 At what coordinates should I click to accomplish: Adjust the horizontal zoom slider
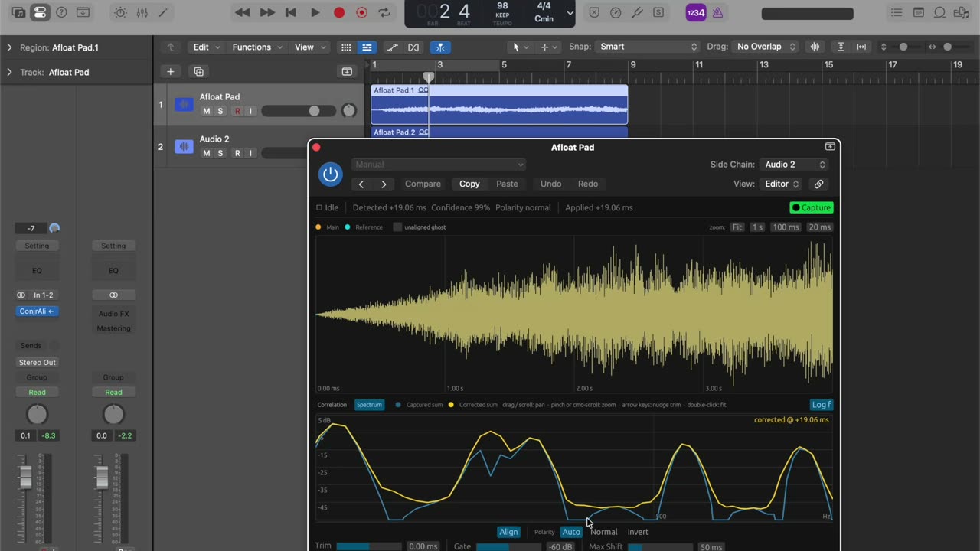click(947, 47)
